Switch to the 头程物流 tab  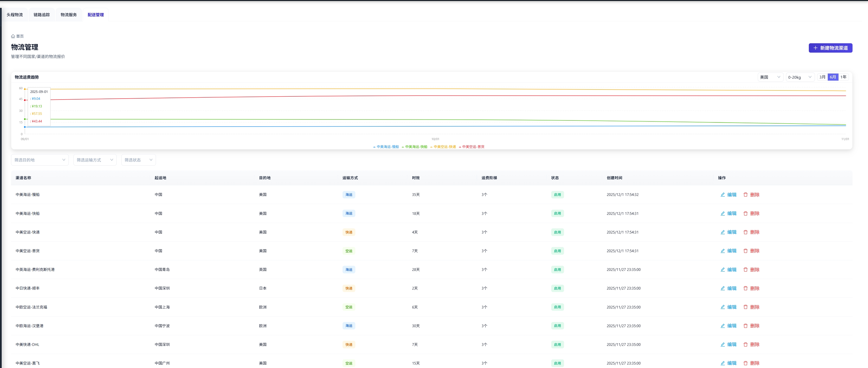15,15
